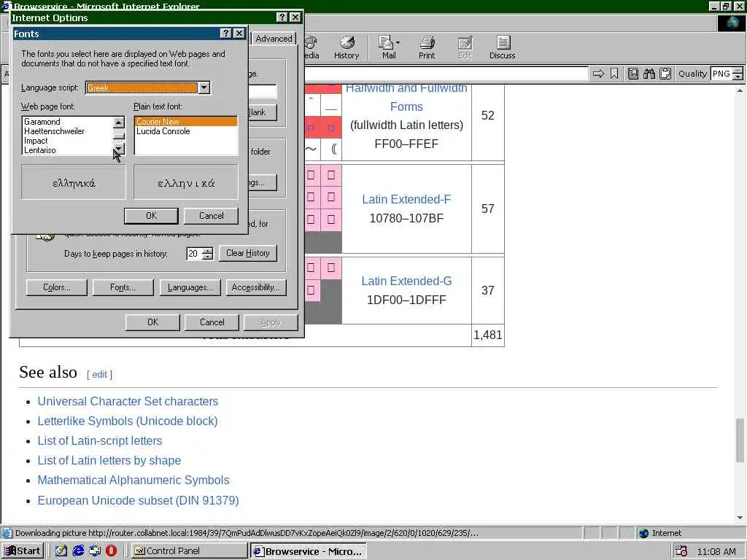747x560 pixels.
Task: Click the Go arrow beside the address bar
Action: coord(598,74)
